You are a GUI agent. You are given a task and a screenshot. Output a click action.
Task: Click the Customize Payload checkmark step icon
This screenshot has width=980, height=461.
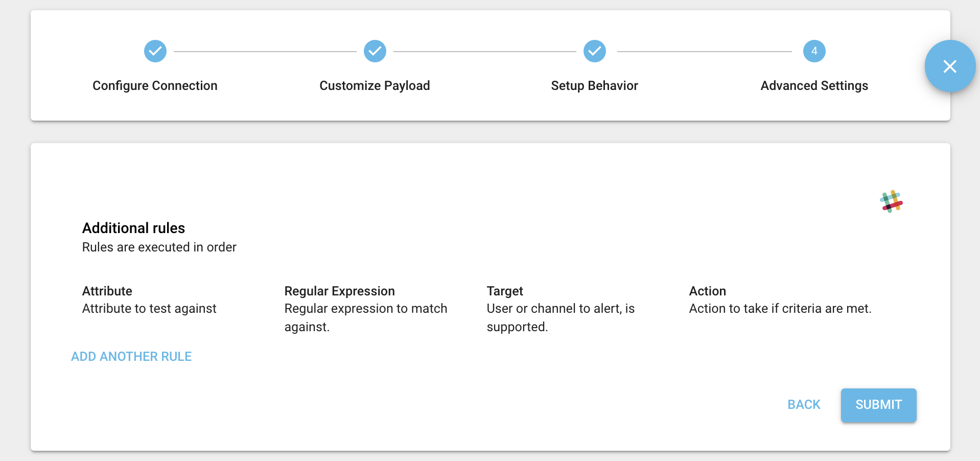[375, 51]
